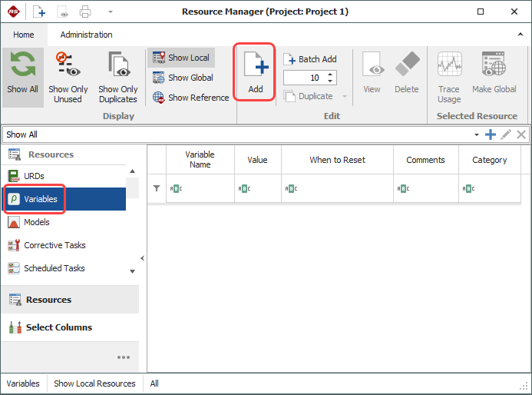532x395 pixels.
Task: Toggle Show Reference resources
Action: [x=190, y=98]
